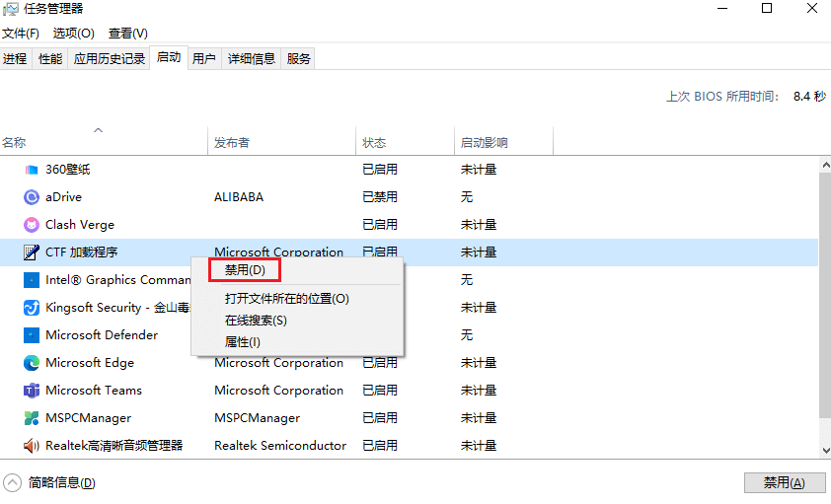Screen dimensions: 831x504
Task: Click 无 impact in Microsoft Defender row
Action: click(x=467, y=335)
